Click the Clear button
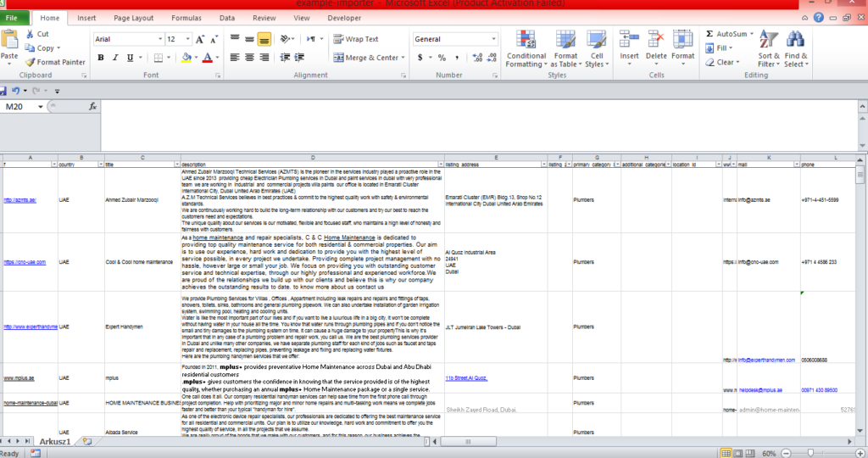The width and height of the screenshot is (868, 458). pos(723,62)
